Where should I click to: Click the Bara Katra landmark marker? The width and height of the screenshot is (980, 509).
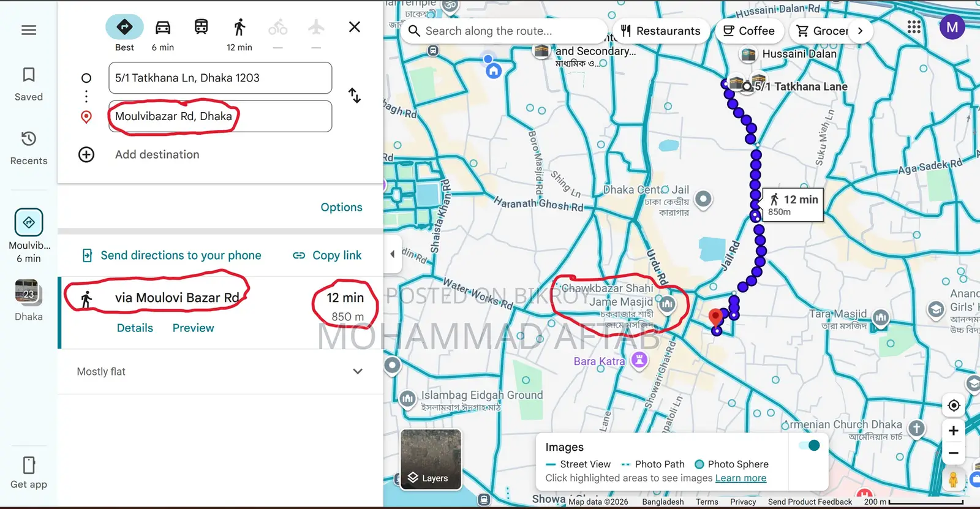[x=639, y=360]
